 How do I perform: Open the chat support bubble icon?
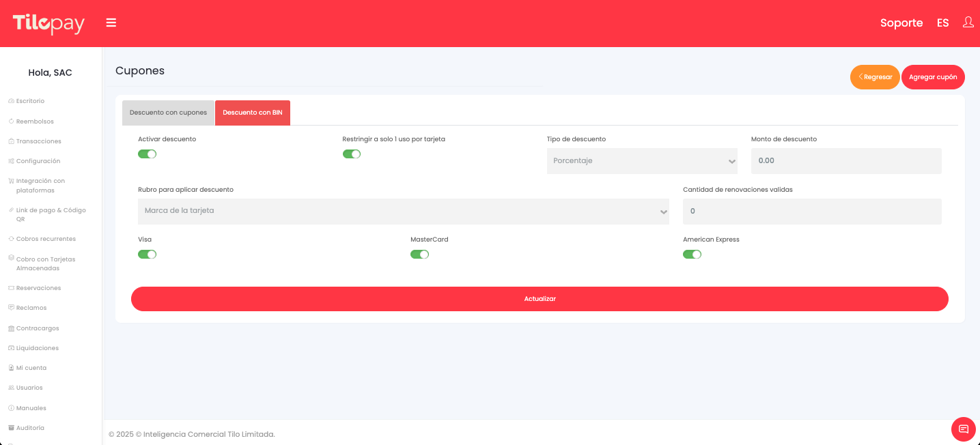[963, 429]
